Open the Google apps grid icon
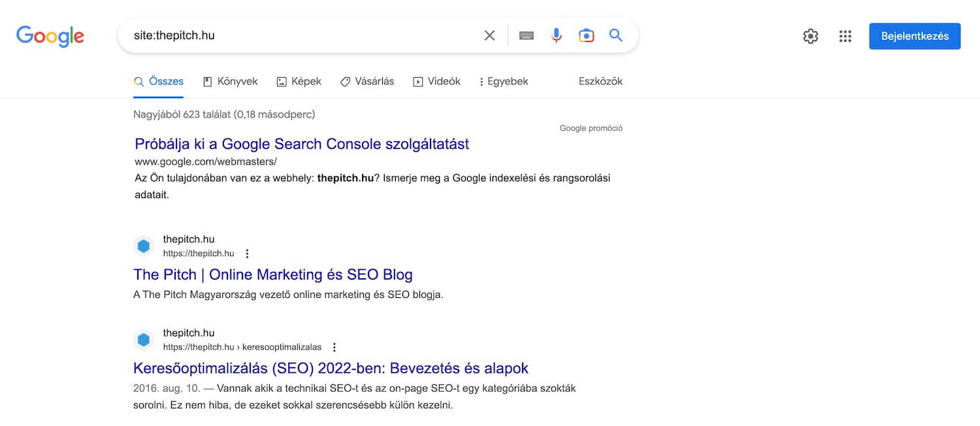Viewport: 980px width, 426px height. point(845,37)
